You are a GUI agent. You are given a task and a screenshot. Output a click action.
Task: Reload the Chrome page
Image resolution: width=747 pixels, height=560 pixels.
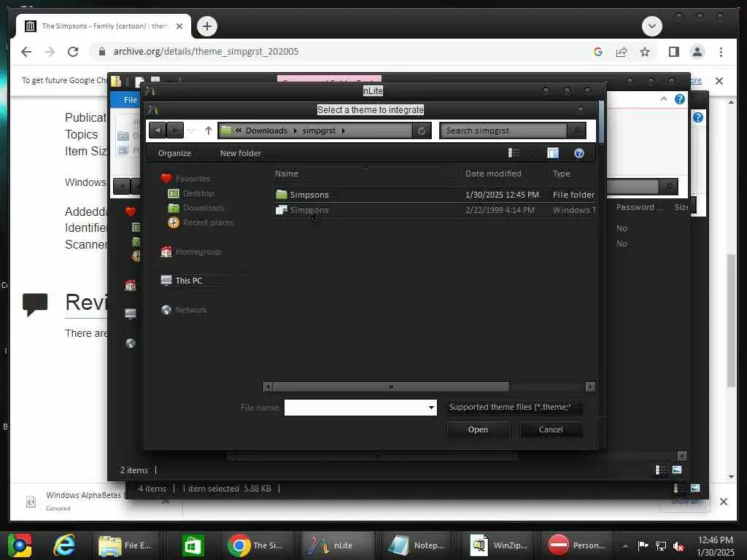(x=73, y=52)
